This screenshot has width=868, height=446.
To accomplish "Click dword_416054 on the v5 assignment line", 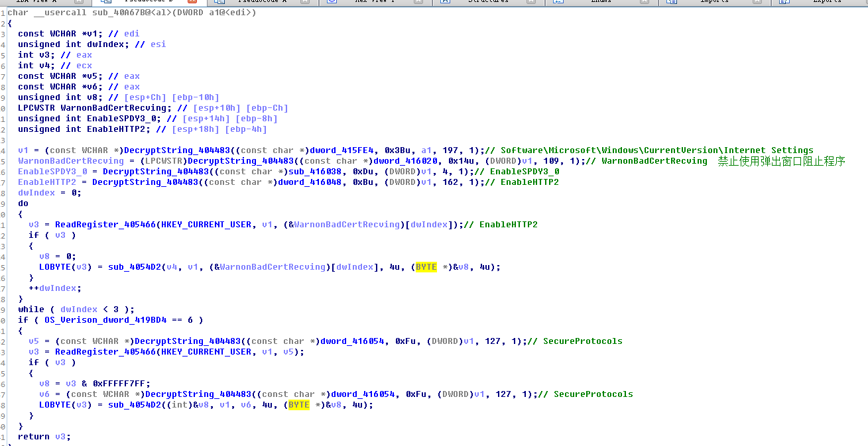I will (352, 341).
